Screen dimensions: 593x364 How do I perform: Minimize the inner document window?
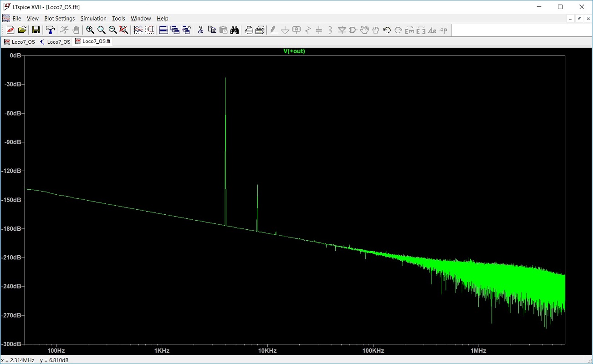(571, 19)
